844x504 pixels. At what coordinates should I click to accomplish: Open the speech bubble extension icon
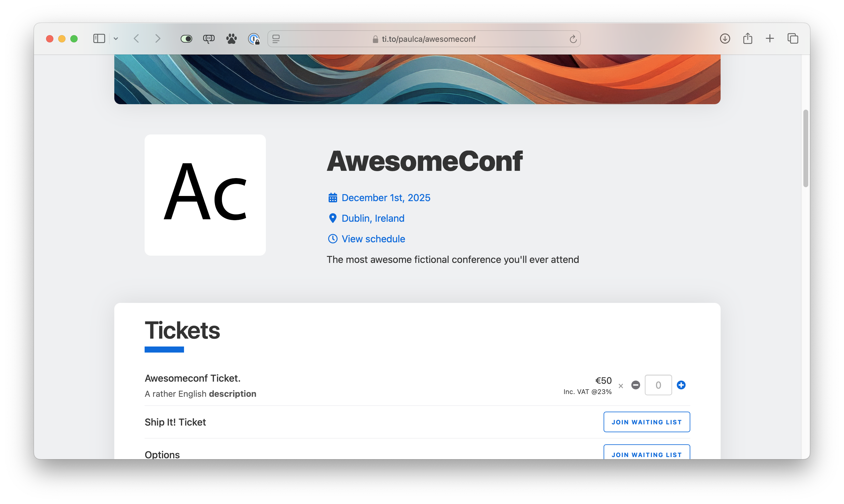pos(209,39)
